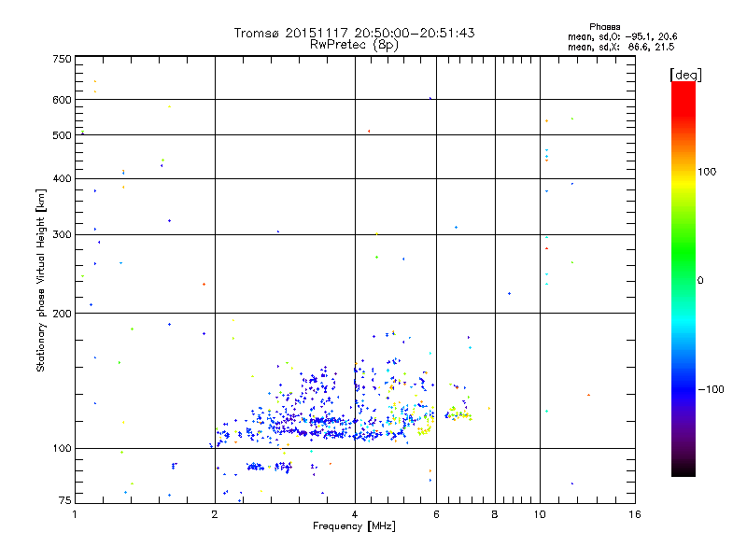Click the "[deg]" colorbar unit label
Screen dimensions: 747x560
pos(685,76)
